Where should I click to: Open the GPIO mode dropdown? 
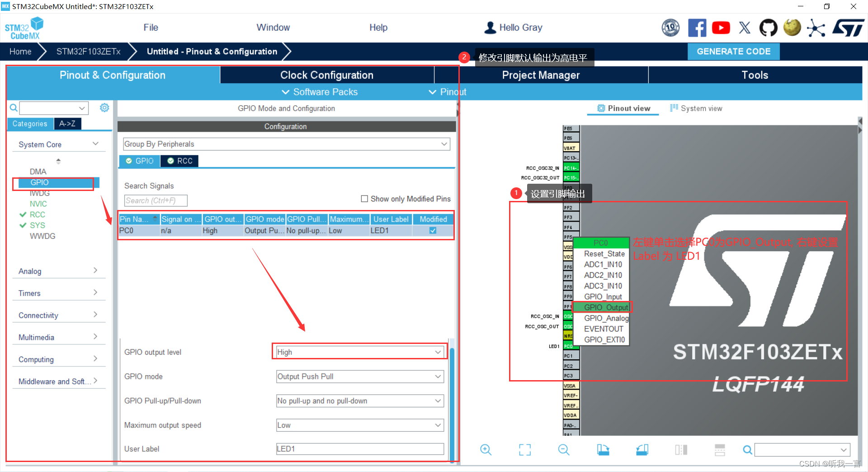360,377
